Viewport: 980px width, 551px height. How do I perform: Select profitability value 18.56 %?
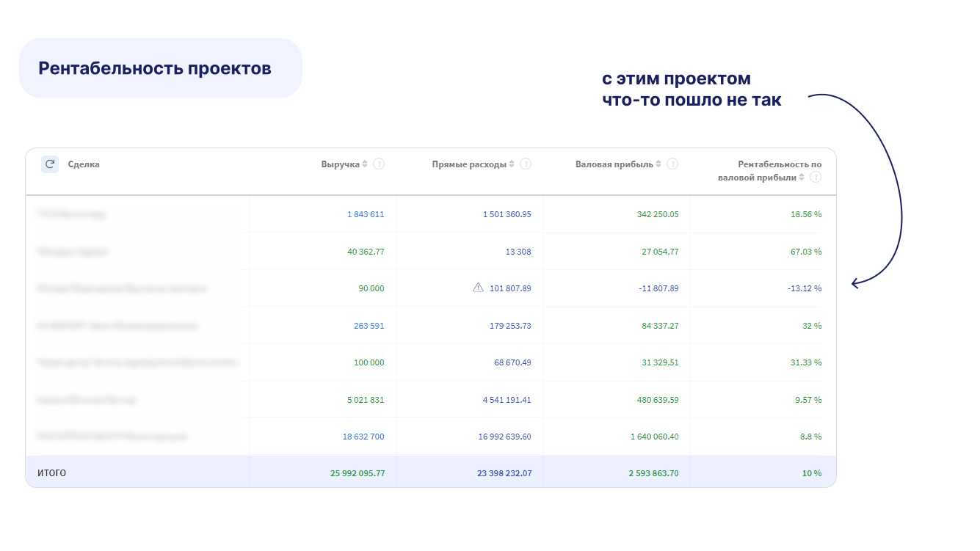point(806,214)
